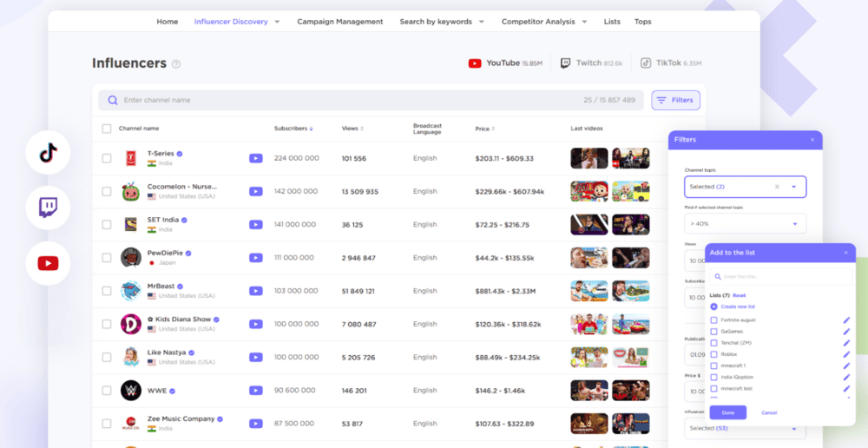Close the Filters panel
868x448 pixels.
(812, 140)
